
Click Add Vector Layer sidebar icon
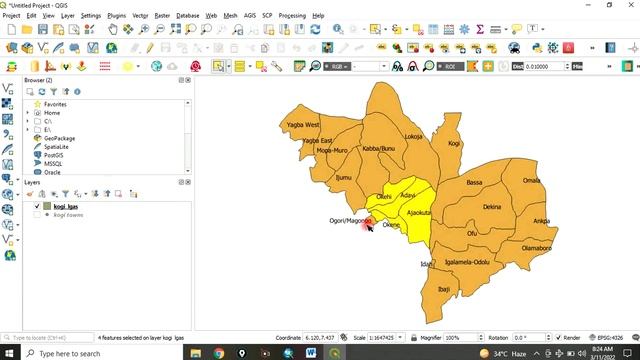(x=8, y=89)
